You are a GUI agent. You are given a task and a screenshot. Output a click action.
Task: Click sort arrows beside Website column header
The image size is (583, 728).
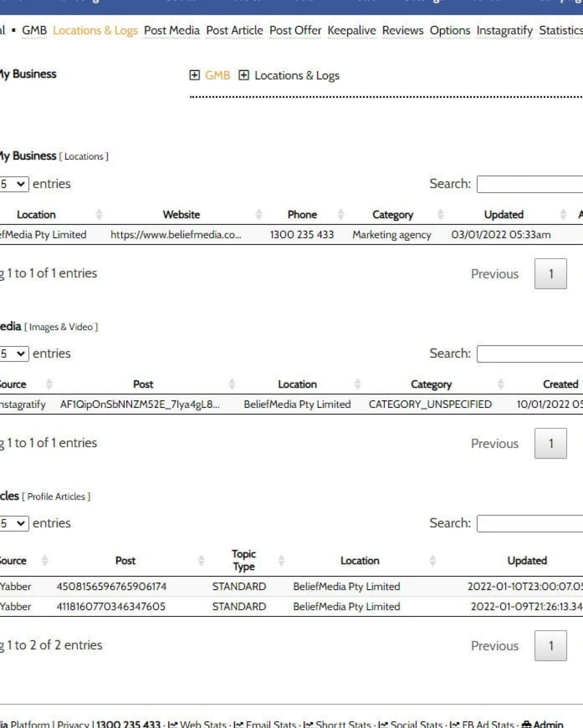(x=259, y=214)
